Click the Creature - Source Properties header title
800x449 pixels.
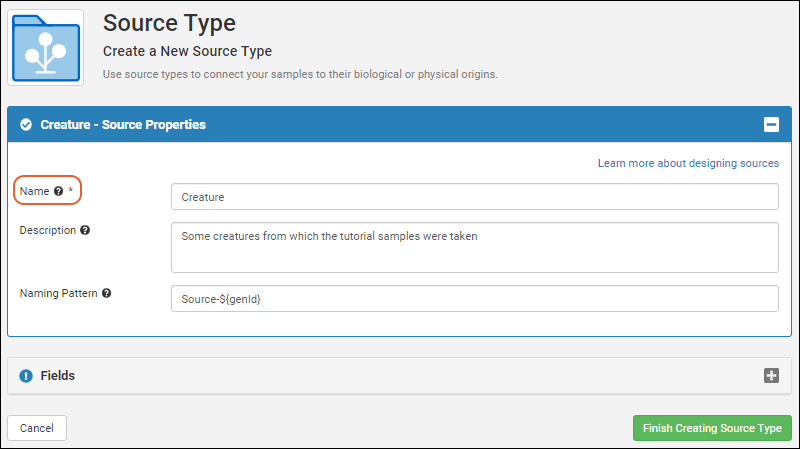click(x=123, y=124)
